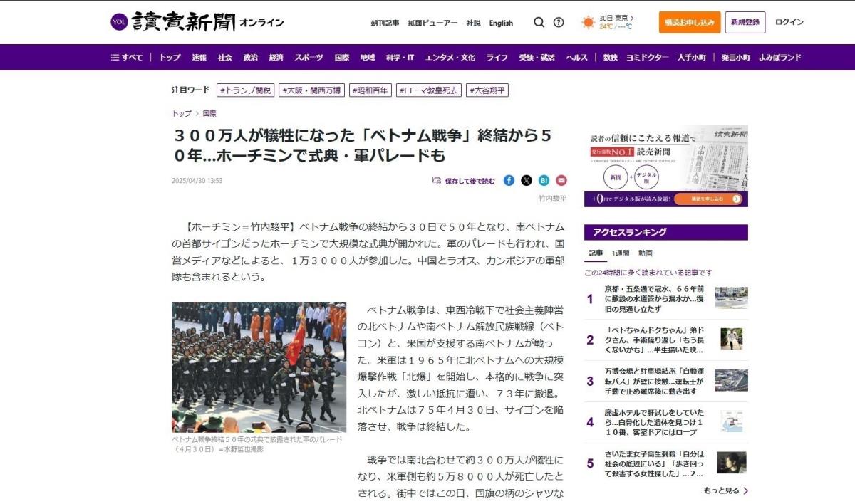855x504 pixels.
Task: Expand the 東京 weather forecast chevron
Action: [632, 18]
